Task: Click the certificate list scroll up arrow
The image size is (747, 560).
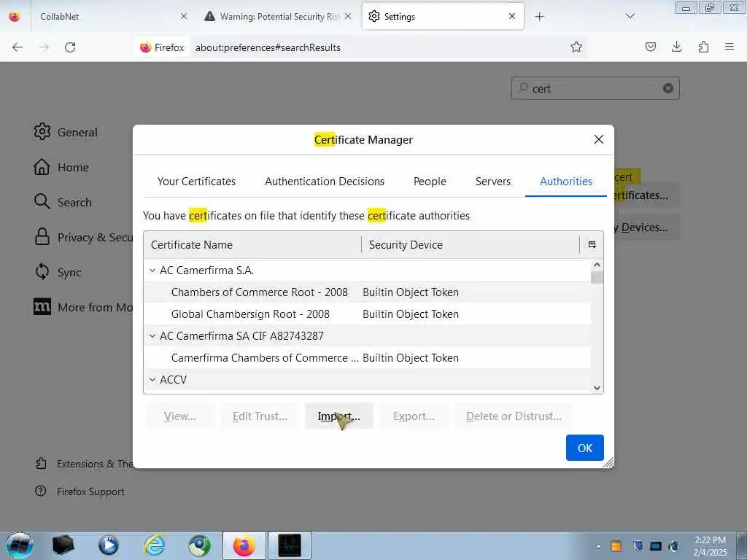Action: [597, 265]
